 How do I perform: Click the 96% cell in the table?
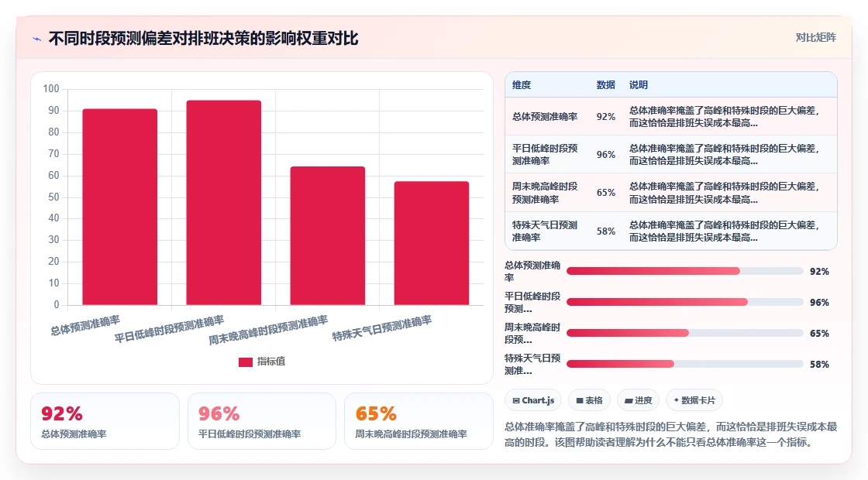click(x=605, y=155)
